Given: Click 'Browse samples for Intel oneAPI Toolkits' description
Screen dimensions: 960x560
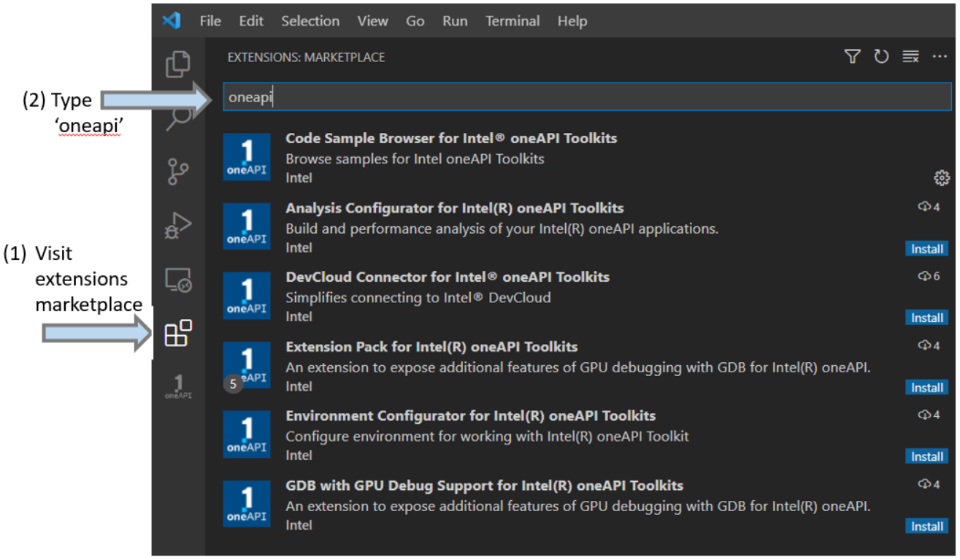Looking at the screenshot, I should pos(415,158).
